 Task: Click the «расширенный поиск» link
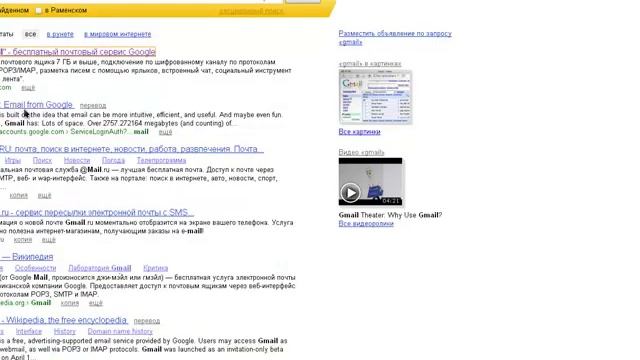point(251,11)
